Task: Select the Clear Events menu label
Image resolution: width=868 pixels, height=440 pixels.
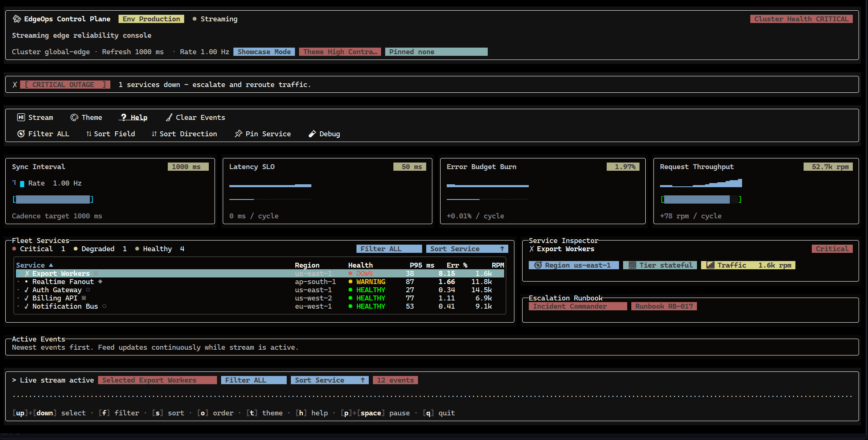Action: [201, 117]
